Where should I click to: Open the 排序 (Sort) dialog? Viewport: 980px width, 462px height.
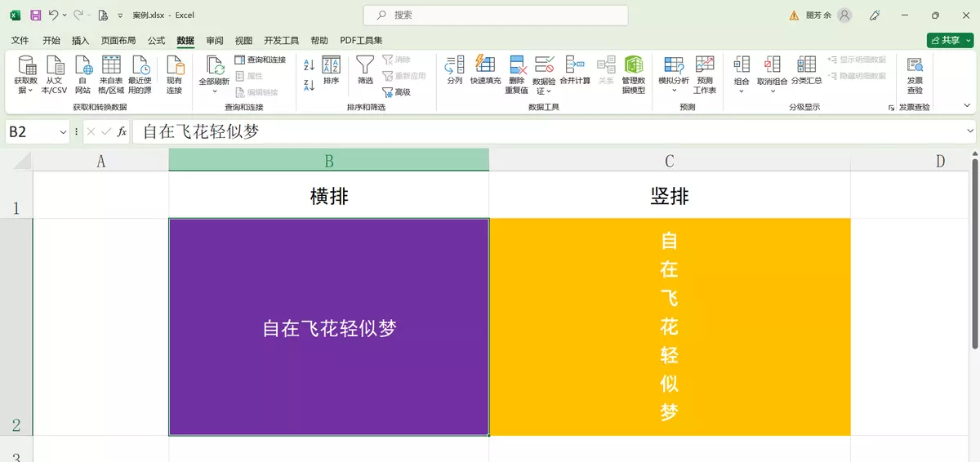[331, 71]
